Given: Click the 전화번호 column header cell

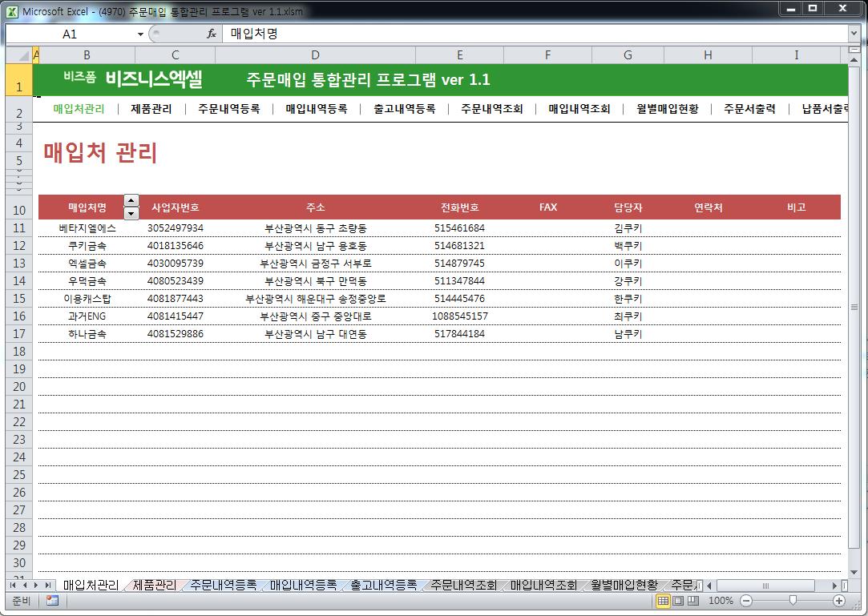Looking at the screenshot, I should 459,207.
